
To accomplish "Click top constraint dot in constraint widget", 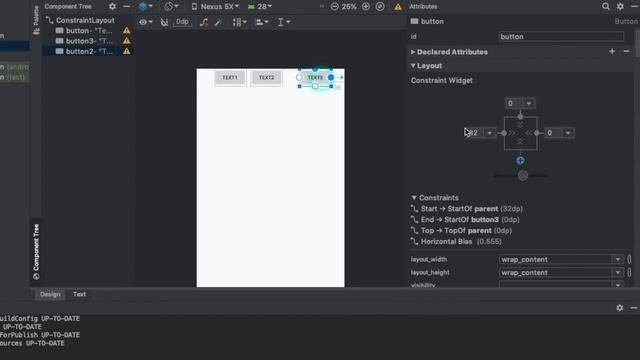I will 520,117.
